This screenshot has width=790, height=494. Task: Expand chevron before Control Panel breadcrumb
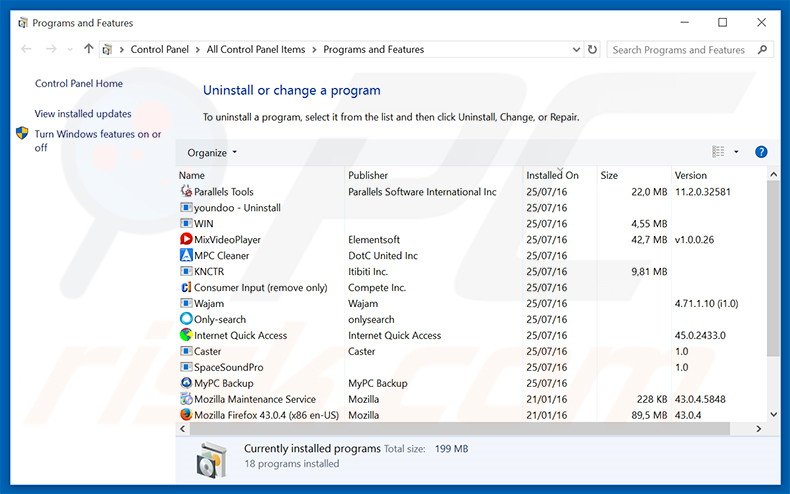pyautogui.click(x=121, y=49)
